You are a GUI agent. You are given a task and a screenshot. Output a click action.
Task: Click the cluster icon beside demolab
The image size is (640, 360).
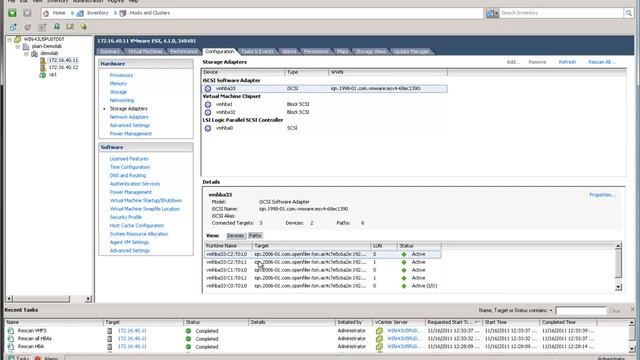[x=34, y=53]
